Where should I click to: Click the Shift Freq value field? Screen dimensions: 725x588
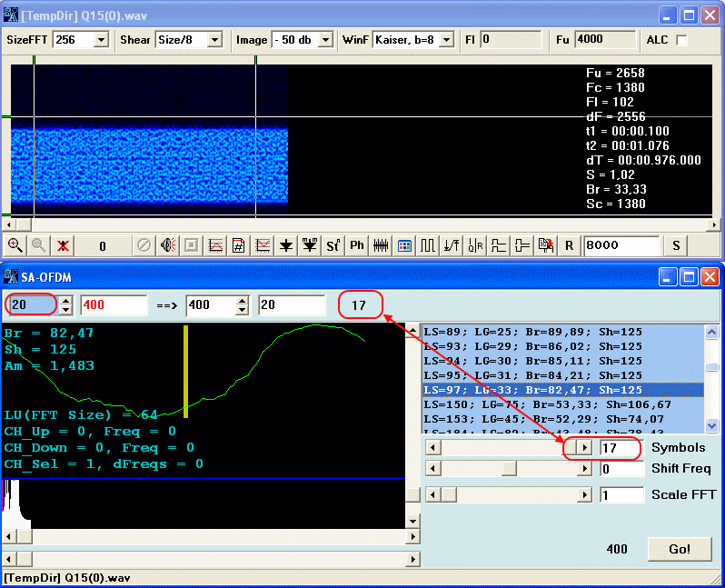coord(621,469)
